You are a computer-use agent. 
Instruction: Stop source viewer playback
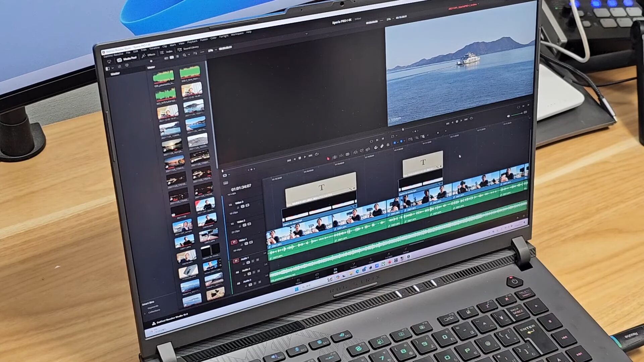click(x=300, y=158)
